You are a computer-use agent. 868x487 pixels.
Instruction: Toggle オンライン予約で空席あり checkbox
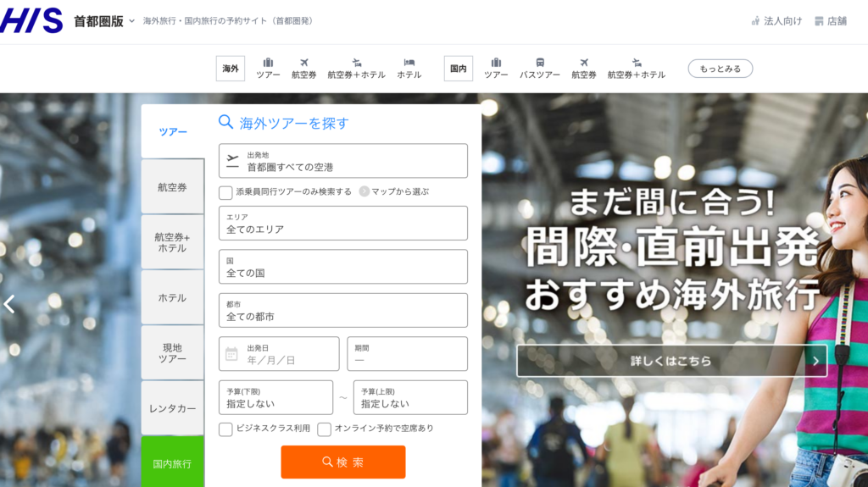point(324,429)
